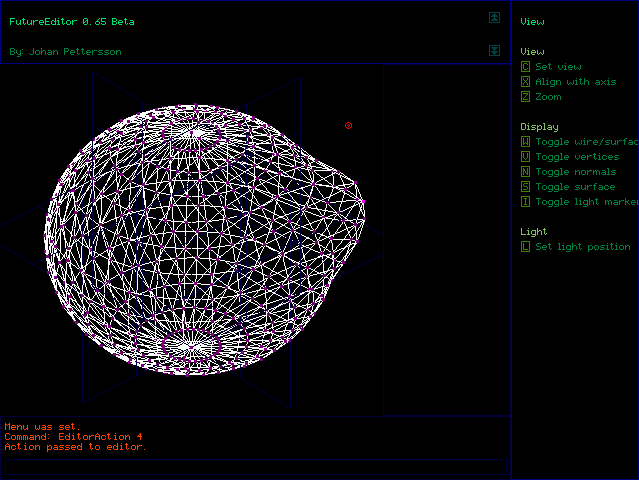Toggle normals display
Image resolution: width=639 pixels, height=480 pixels.
pyautogui.click(x=575, y=172)
